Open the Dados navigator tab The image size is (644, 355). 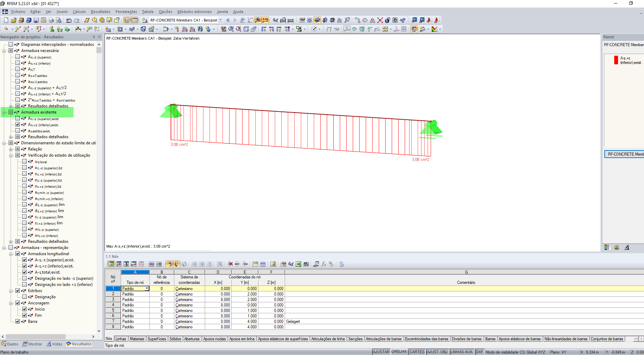point(10,344)
